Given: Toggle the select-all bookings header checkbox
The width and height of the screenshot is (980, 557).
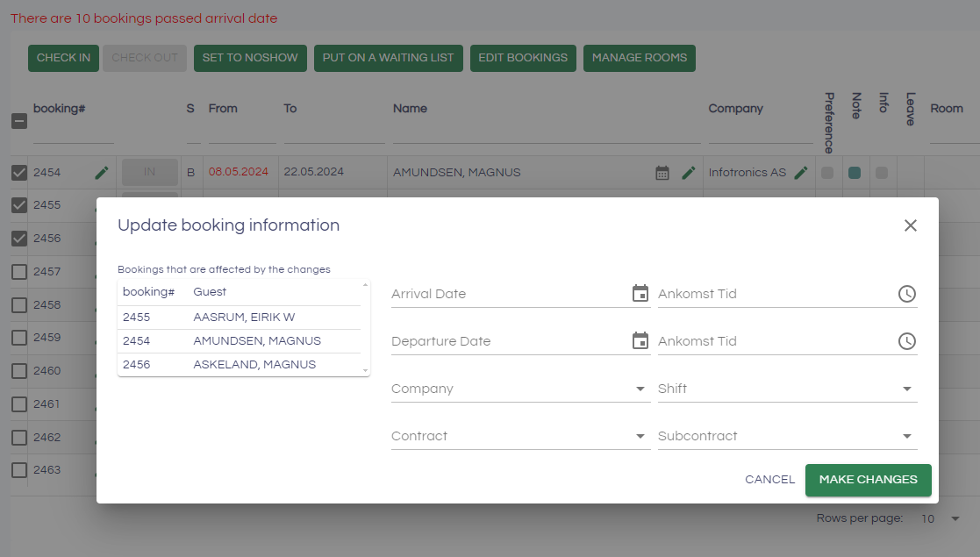Looking at the screenshot, I should [19, 121].
